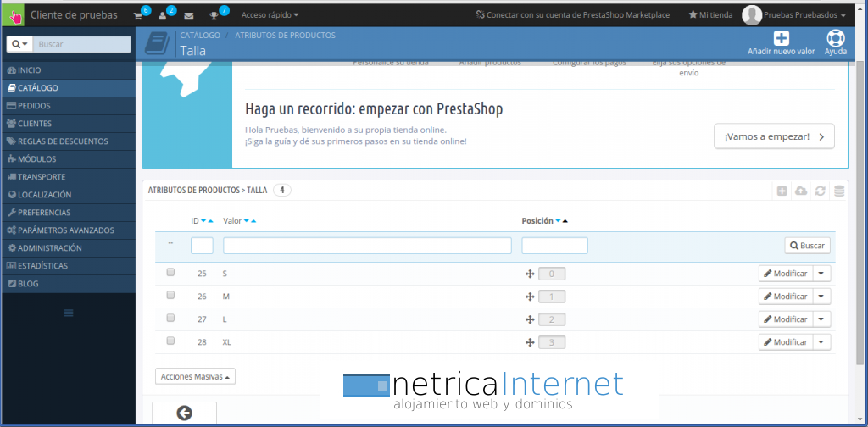Expand actions dropdown for row L
This screenshot has height=427, width=868.
pyautogui.click(x=821, y=319)
